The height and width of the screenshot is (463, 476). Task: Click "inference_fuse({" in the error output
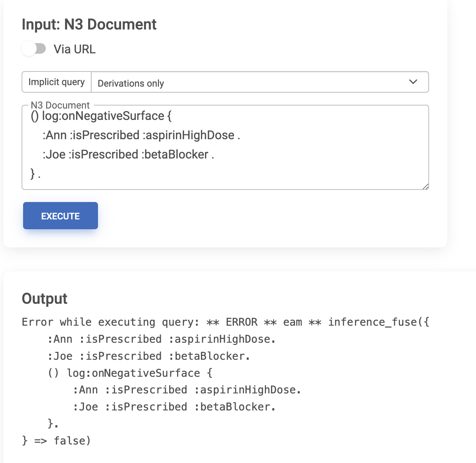click(x=378, y=322)
